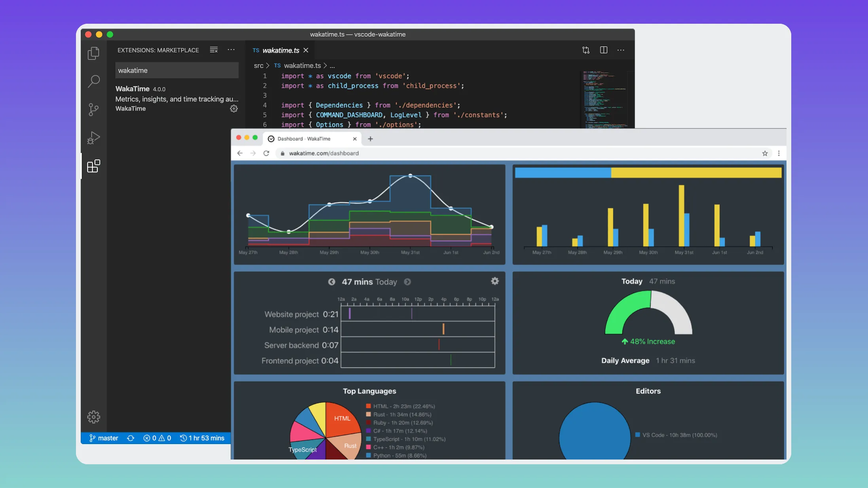
Task: Open Chrome's three-dot menu
Action: click(x=779, y=153)
